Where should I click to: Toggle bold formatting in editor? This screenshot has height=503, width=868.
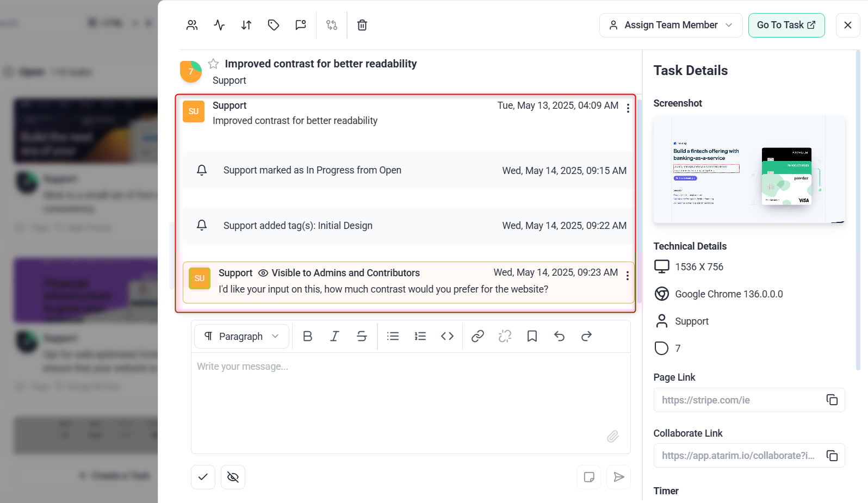[x=307, y=337]
